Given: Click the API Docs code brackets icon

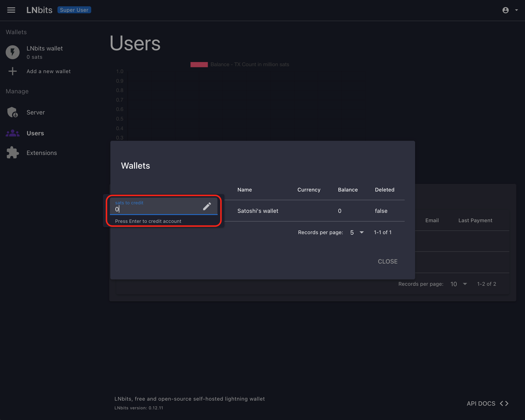Looking at the screenshot, I should click(x=504, y=403).
